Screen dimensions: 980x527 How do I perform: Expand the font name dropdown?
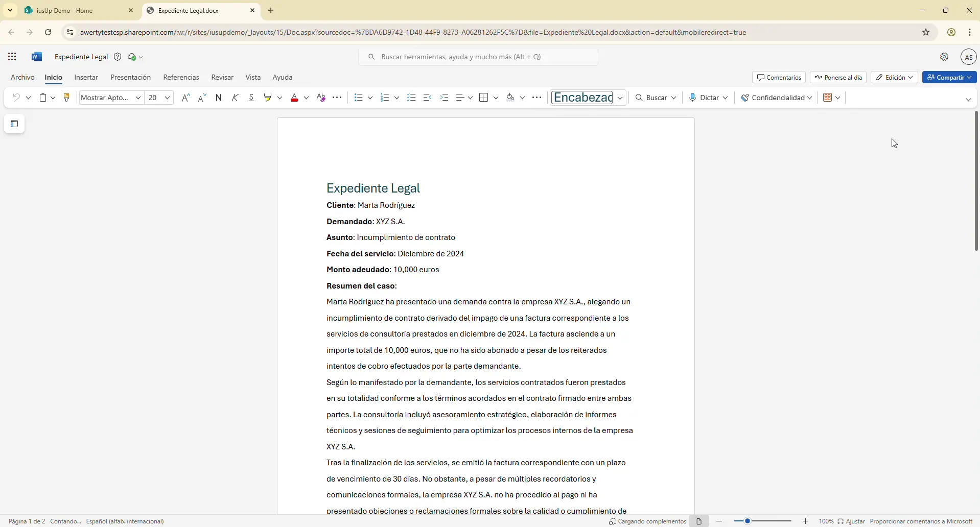[x=138, y=98]
